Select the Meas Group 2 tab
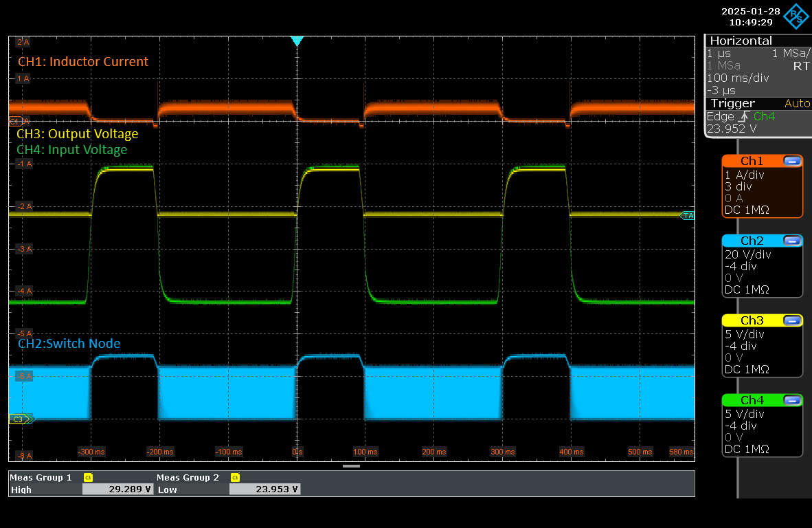 pyautogui.click(x=188, y=477)
